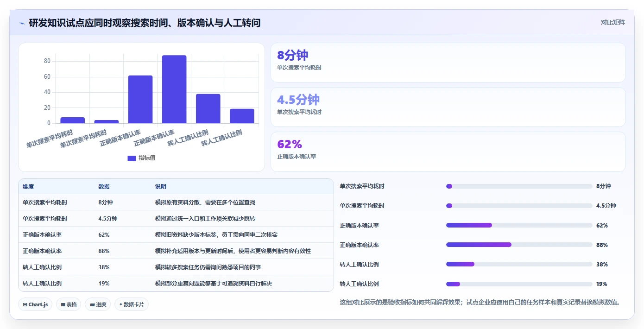
Task: Click the 进度 chip
Action: pos(98,304)
